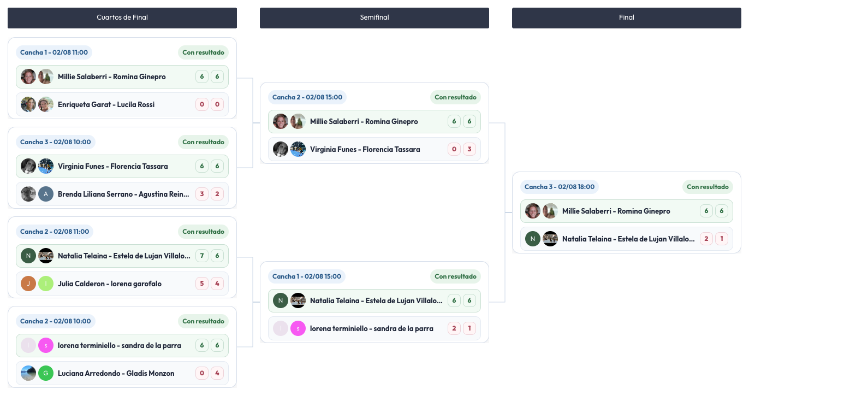The image size is (868, 407).
Task: Click Estela de Lujan's avatar in the Cancha 2 11:00 match
Action: coord(46,256)
